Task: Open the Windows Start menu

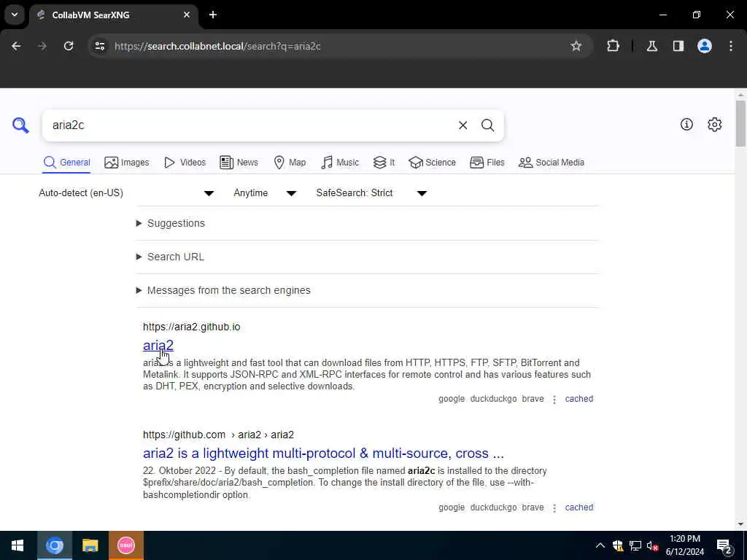Action: tap(18, 545)
